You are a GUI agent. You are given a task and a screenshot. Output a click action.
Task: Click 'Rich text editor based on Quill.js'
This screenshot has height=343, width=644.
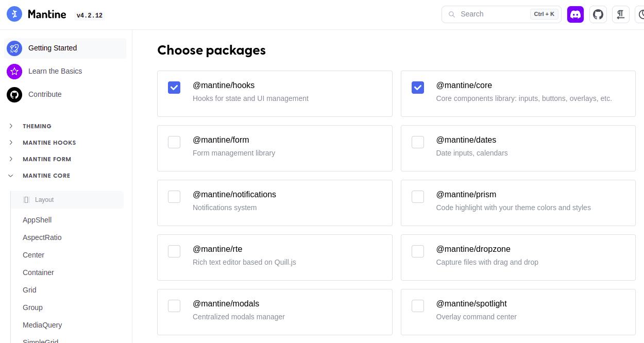(x=244, y=262)
